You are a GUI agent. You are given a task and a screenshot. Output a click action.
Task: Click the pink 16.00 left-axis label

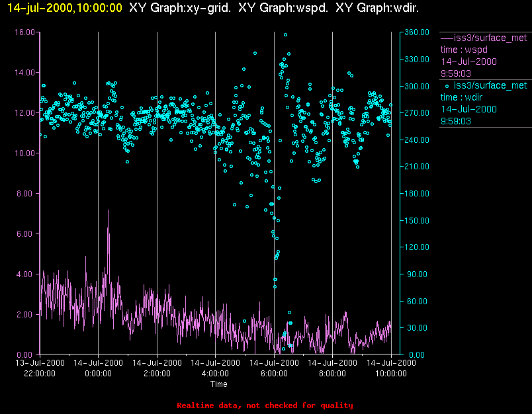pyautogui.click(x=24, y=32)
